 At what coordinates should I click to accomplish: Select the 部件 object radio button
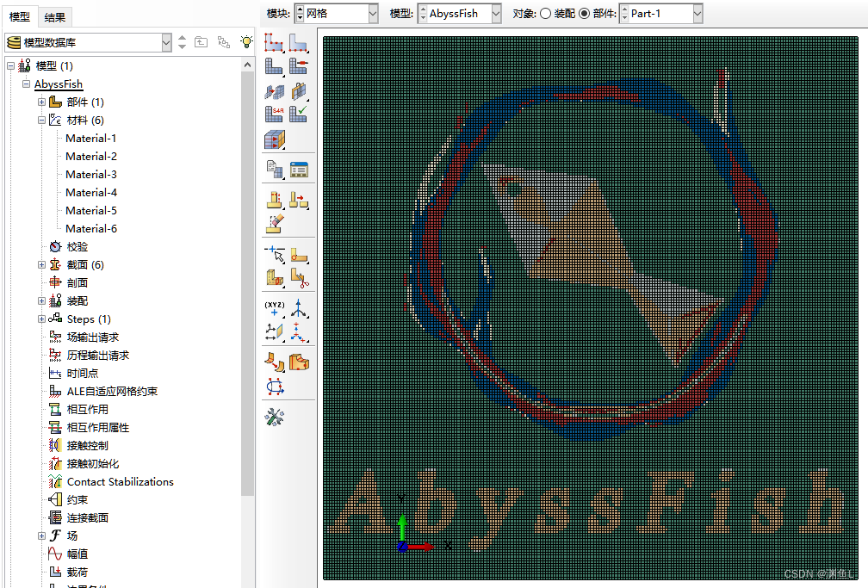(x=584, y=13)
